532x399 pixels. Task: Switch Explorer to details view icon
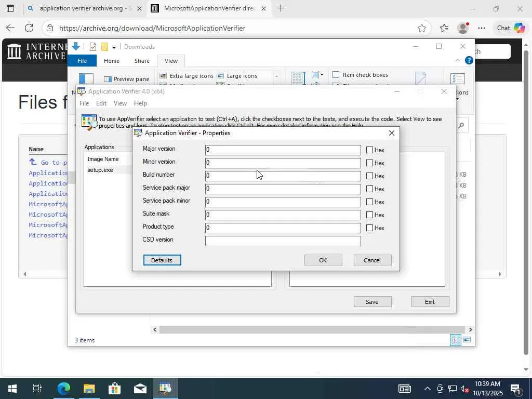[x=456, y=340]
